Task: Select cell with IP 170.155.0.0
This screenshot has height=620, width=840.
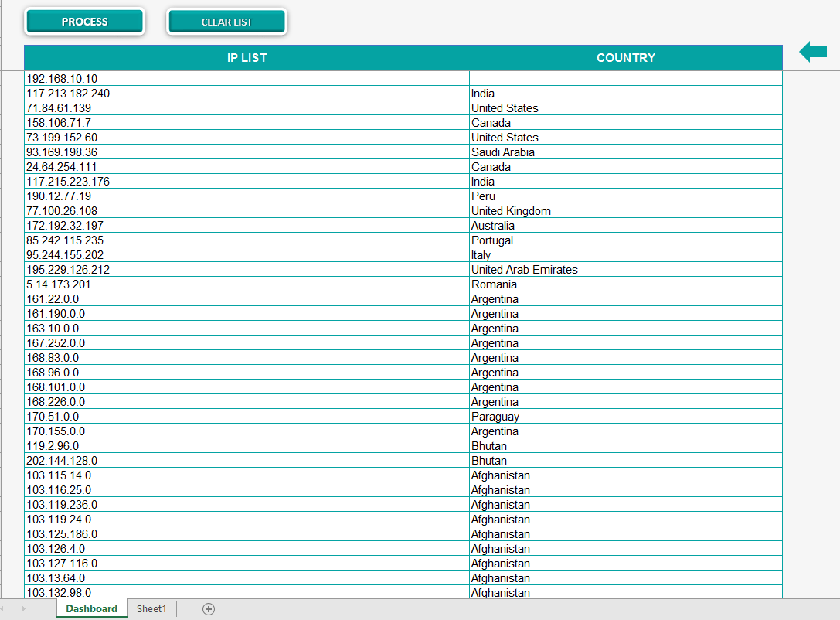Action: click(x=247, y=431)
